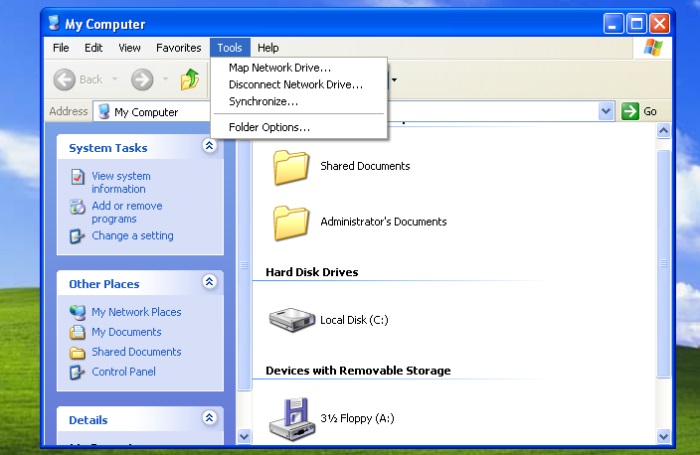Go up one folder level icon
Viewport: 700px width, 455px height.
(x=190, y=79)
